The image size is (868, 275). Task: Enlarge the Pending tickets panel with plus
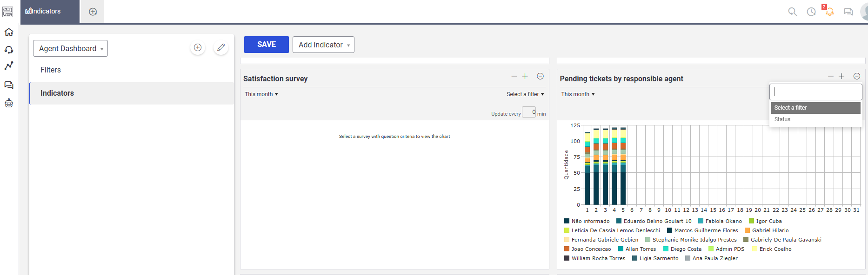(841, 76)
